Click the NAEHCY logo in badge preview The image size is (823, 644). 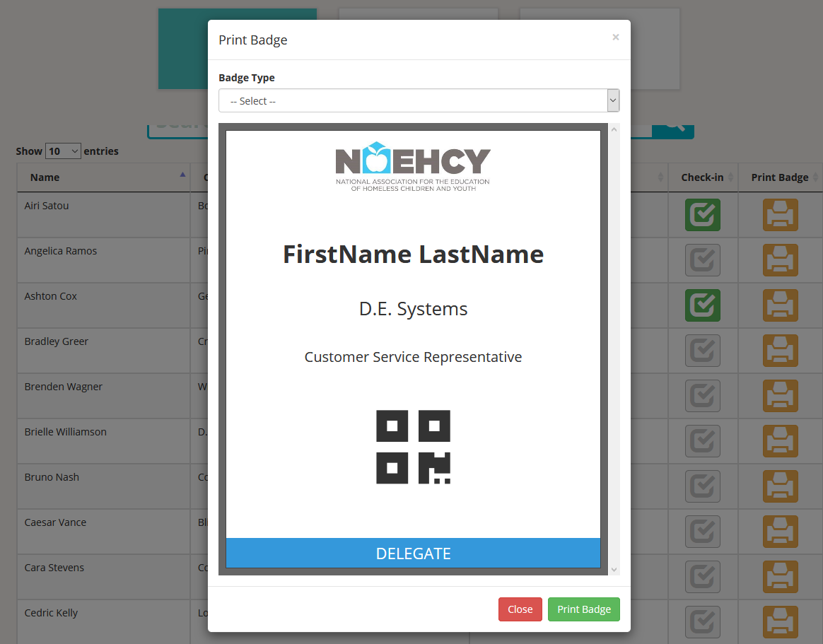pos(413,166)
